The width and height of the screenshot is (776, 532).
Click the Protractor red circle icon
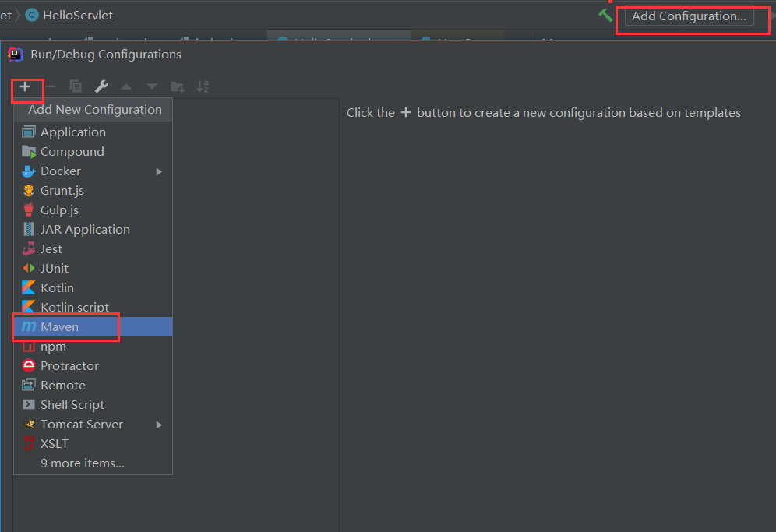(29, 366)
